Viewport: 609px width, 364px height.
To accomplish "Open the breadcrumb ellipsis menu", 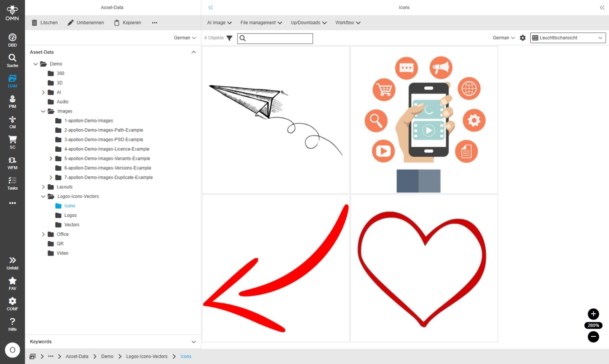I will (51, 357).
